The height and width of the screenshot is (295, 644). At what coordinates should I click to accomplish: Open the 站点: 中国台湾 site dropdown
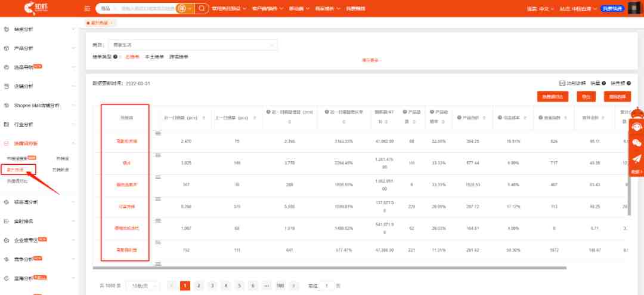[578, 8]
